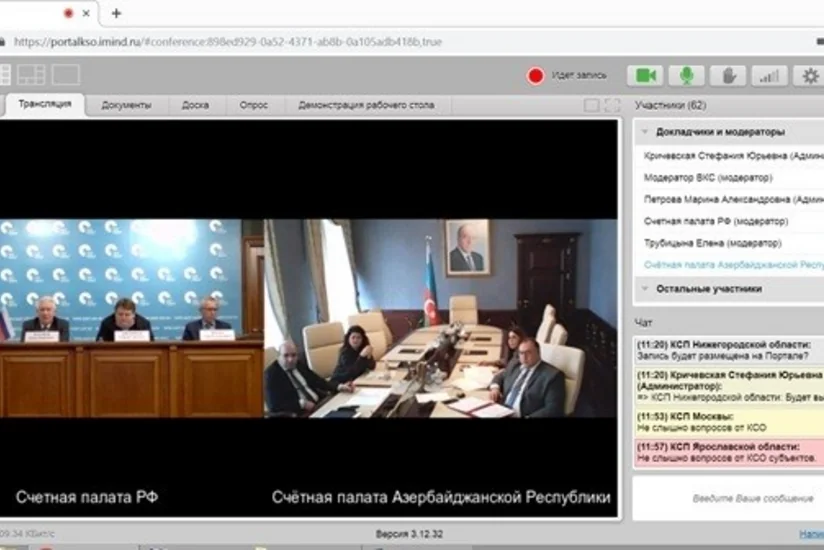Click the chat message input field
Image resolution: width=824 pixels, height=550 pixels.
[x=729, y=498]
